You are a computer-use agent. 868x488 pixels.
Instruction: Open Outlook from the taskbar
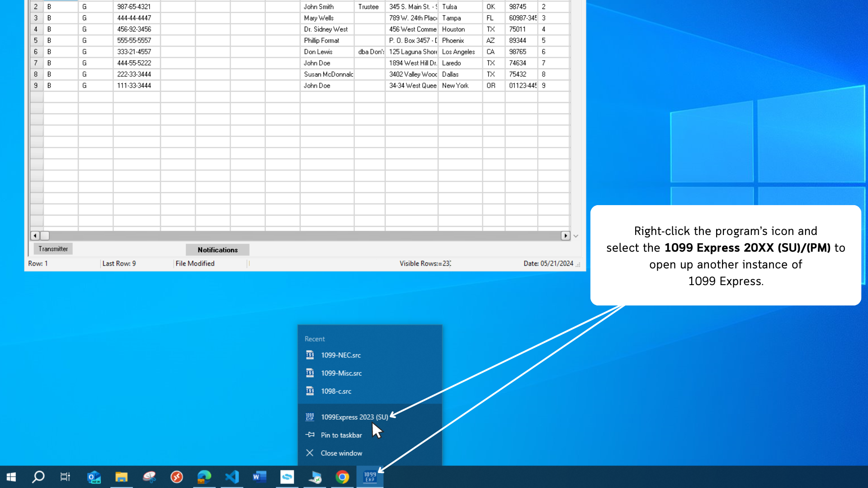click(94, 477)
